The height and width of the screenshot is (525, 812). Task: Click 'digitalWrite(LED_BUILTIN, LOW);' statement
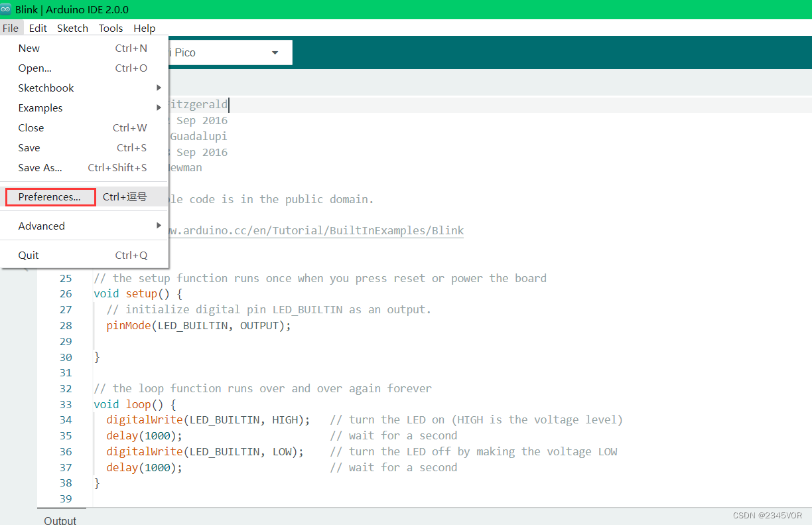coord(205,452)
